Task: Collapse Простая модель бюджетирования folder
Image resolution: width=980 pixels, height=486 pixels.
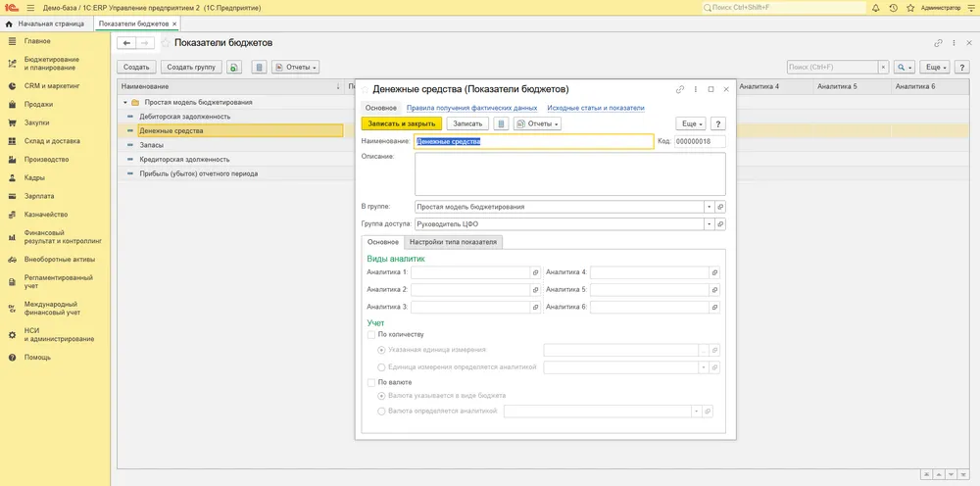Action: (125, 102)
